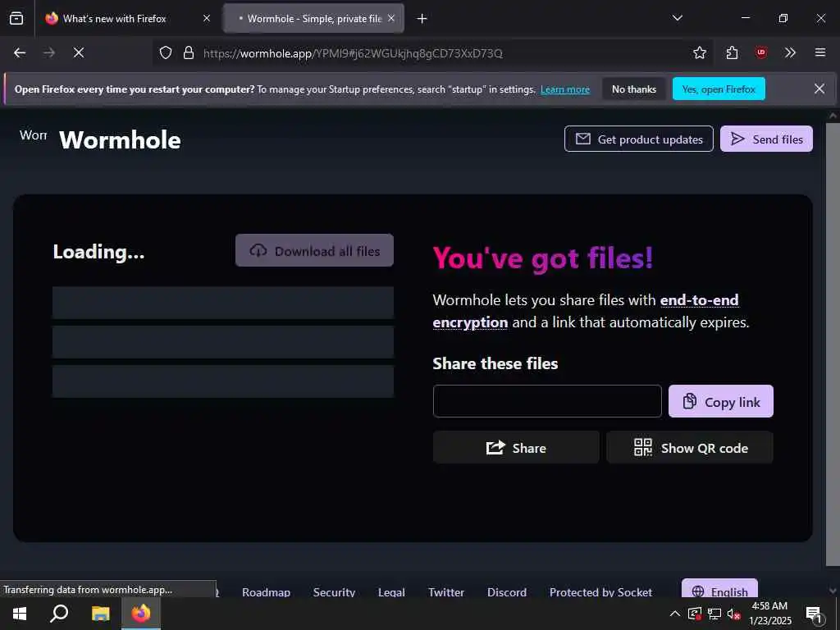Open the English language selector
This screenshot has height=630, width=840.
point(719,589)
